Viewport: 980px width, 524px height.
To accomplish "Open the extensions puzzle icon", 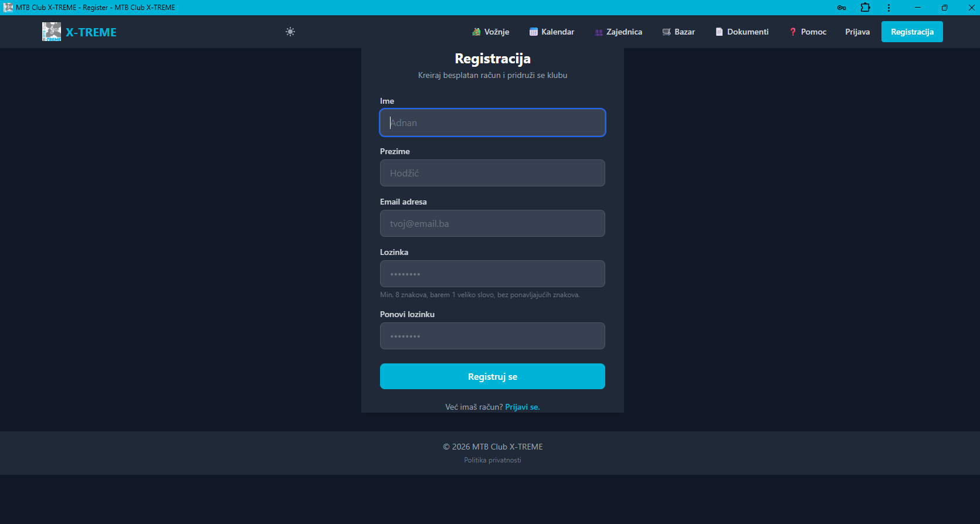I will [x=865, y=8].
